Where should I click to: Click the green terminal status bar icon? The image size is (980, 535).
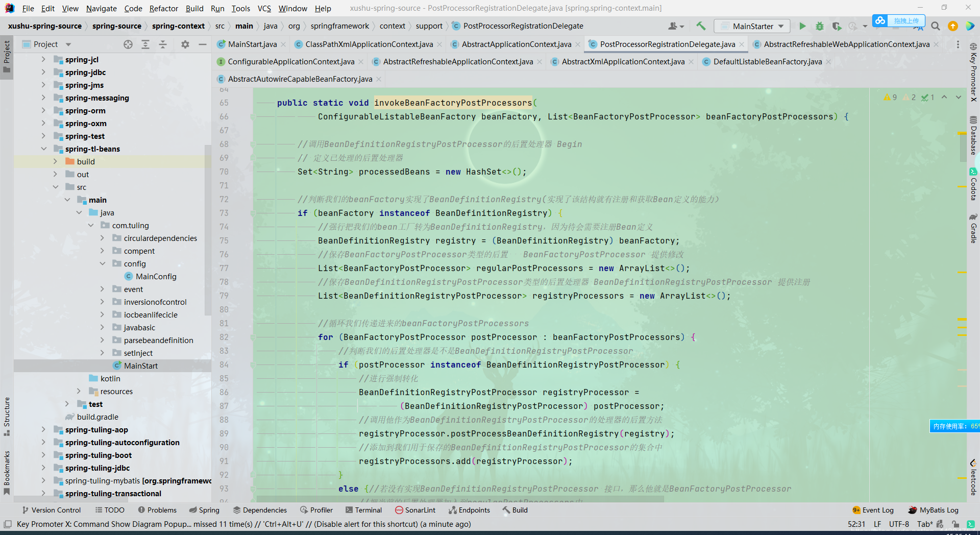click(970, 524)
